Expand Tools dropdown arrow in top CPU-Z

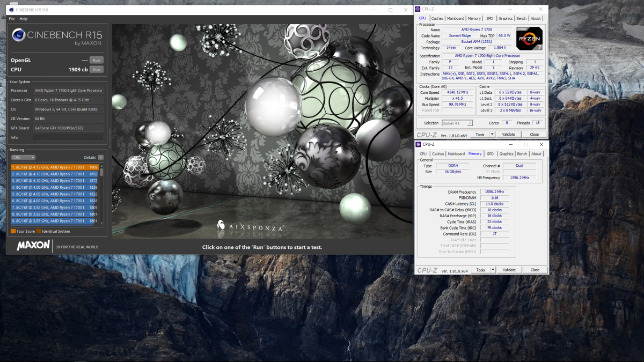pos(493,135)
